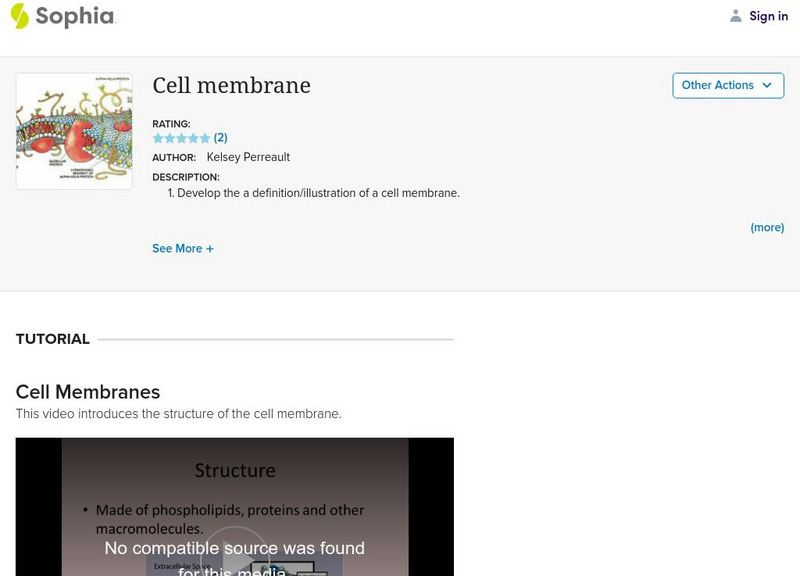This screenshot has height=576, width=800.
Task: Click the user profile icon beside Sign in
Action: click(x=734, y=16)
